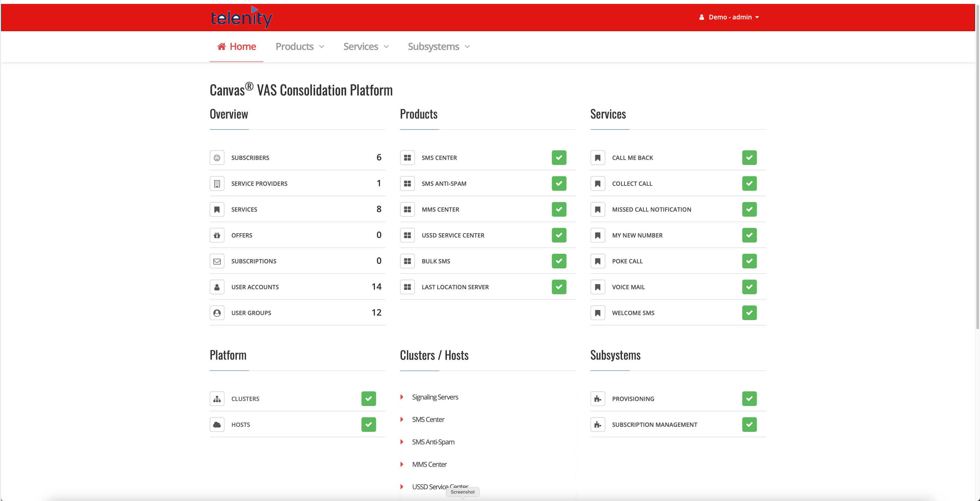Click the Services bookmark icon in Overview
The image size is (980, 501).
(x=217, y=210)
